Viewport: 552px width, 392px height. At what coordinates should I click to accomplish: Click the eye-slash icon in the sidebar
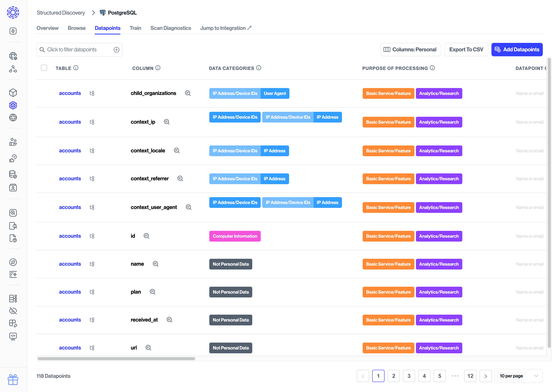[x=13, y=311]
